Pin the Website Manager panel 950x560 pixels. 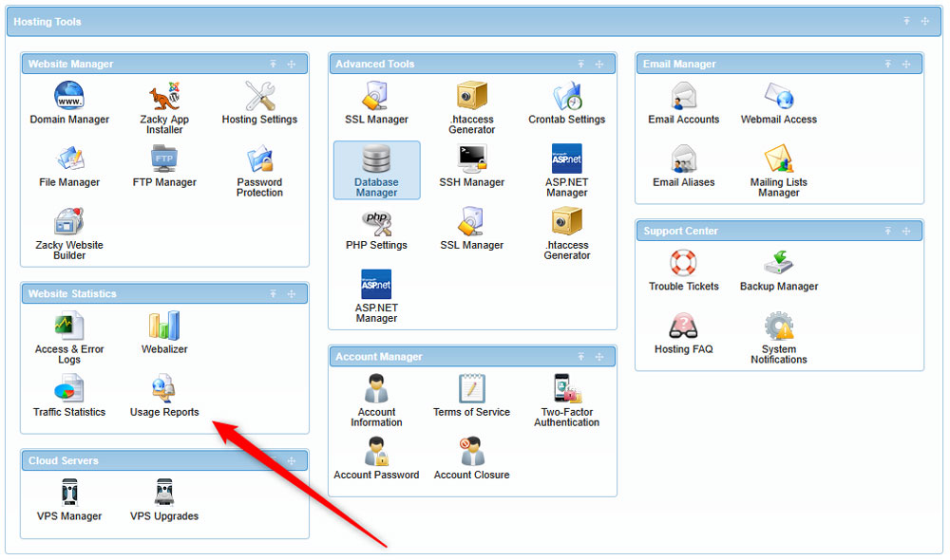pos(274,64)
